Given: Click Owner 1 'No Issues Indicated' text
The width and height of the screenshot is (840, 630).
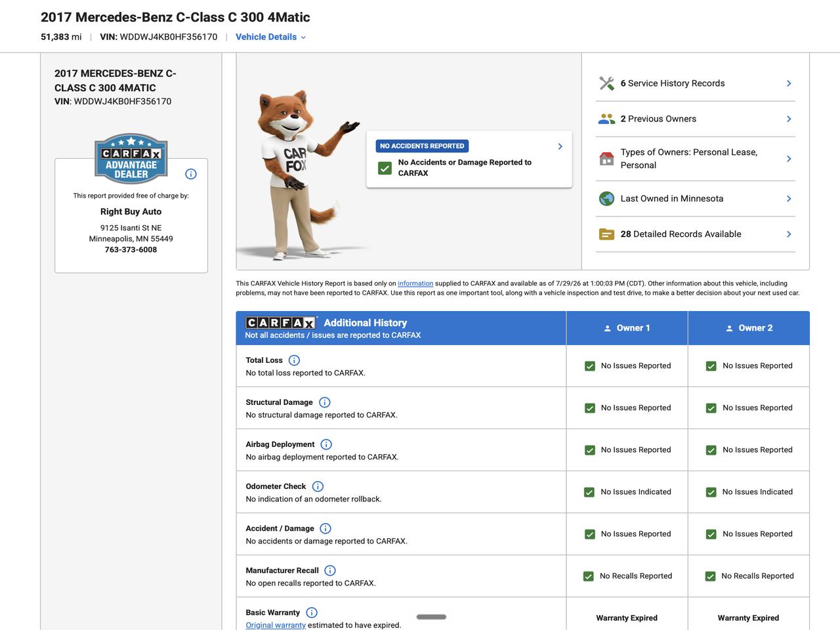Looking at the screenshot, I should tap(636, 492).
